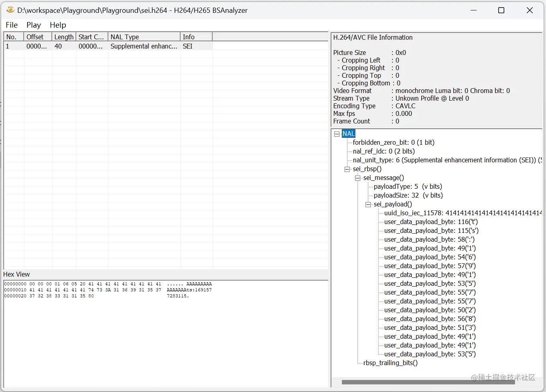Viewport: 546px width, 392px height.
Task: Select NAL row 1 in the list
Action: pyautogui.click(x=108, y=46)
